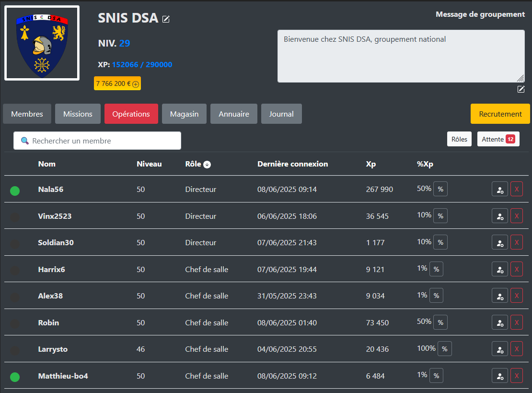Click the yellow Recrutement button

pyautogui.click(x=500, y=114)
